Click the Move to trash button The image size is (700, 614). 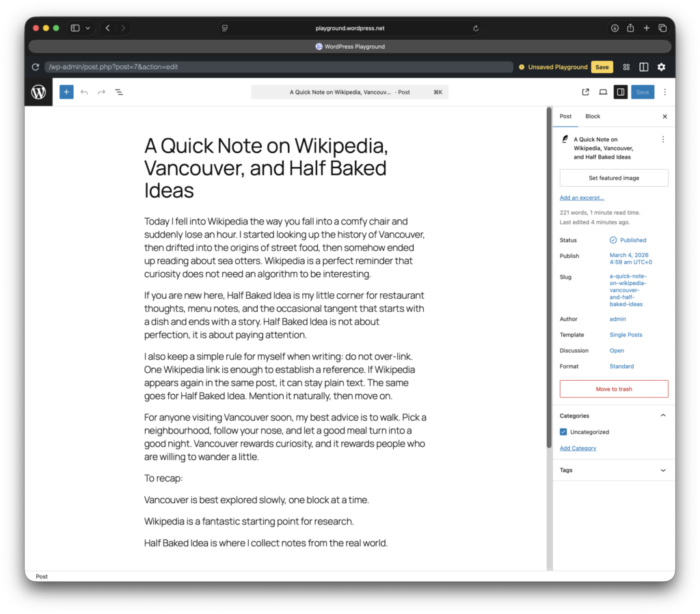pyautogui.click(x=613, y=389)
